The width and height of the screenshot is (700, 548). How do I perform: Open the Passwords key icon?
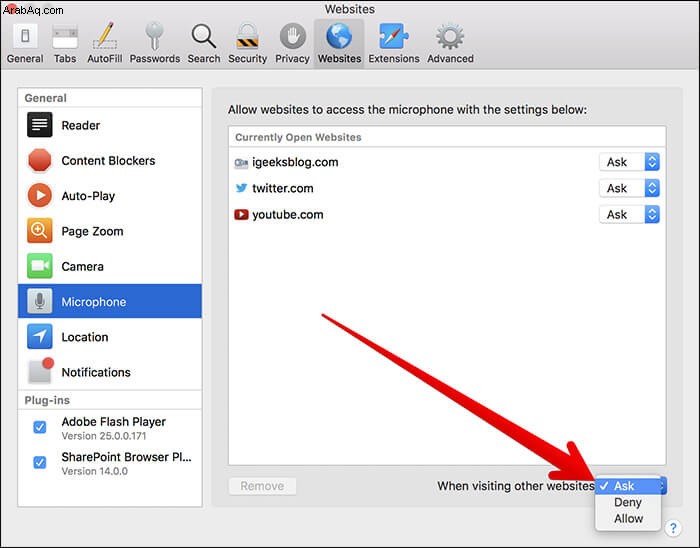tap(154, 36)
